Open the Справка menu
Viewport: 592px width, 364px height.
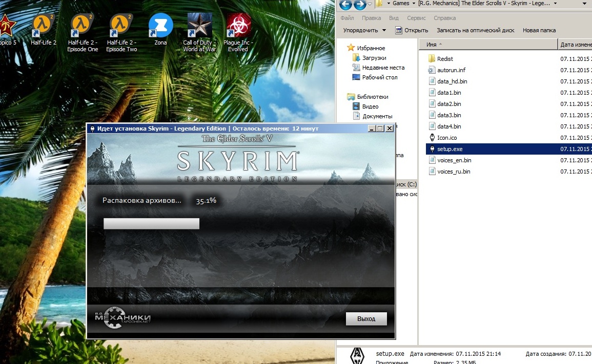pyautogui.click(x=444, y=18)
